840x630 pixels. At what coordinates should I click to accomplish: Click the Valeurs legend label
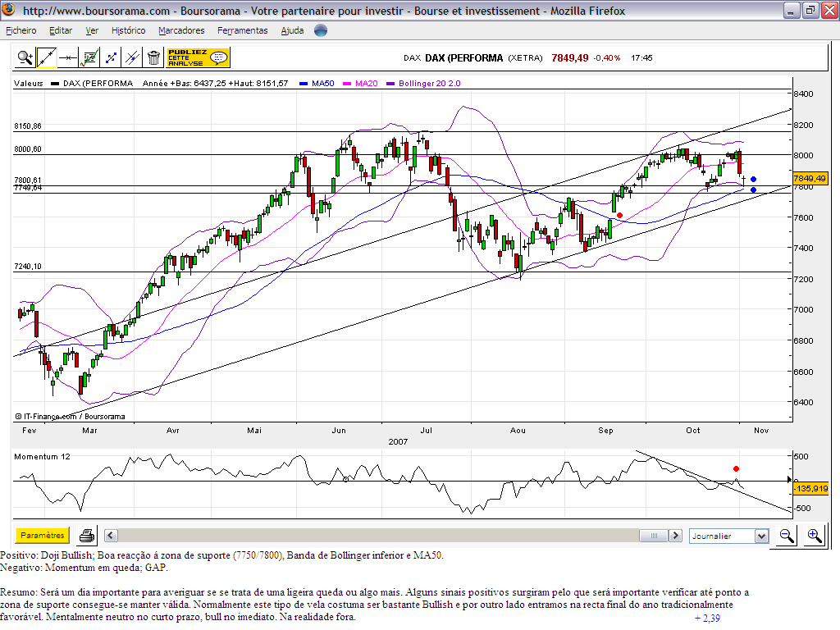coord(29,83)
